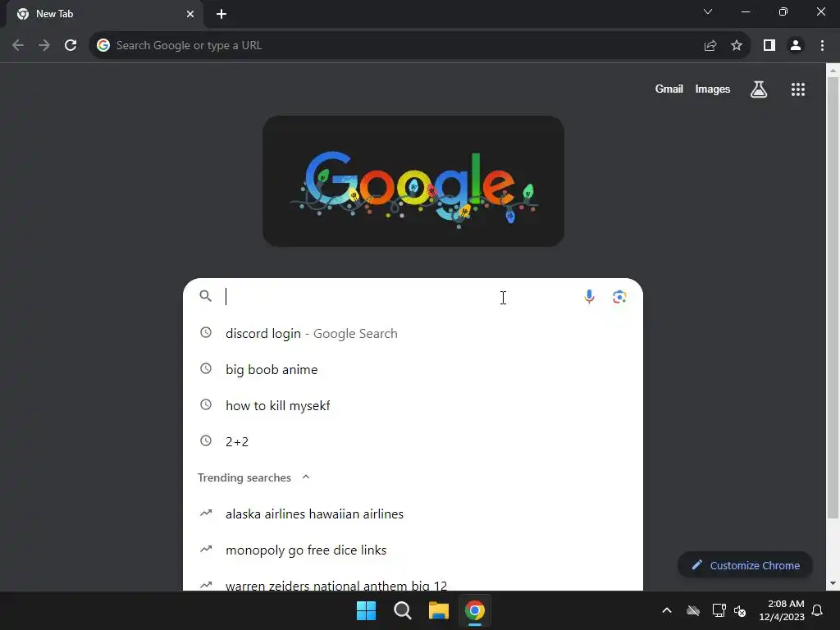Viewport: 840px width, 630px height.
Task: Close the New Tab tab
Action: (x=190, y=14)
